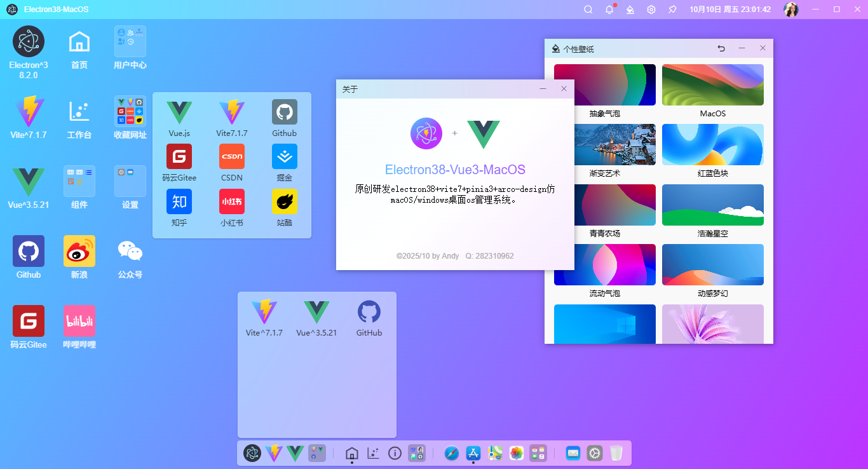Open the 新浪 desktop icon
Image resolution: width=868 pixels, height=469 pixels.
[79, 251]
